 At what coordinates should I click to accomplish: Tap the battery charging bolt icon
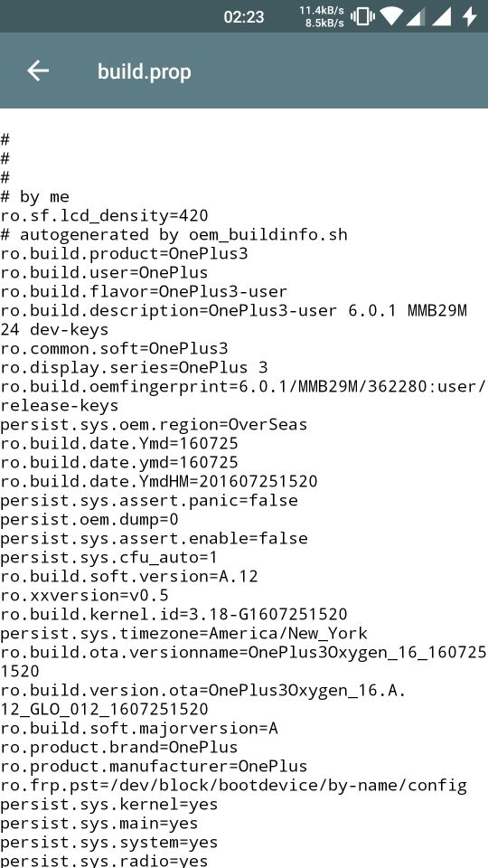[x=470, y=16]
